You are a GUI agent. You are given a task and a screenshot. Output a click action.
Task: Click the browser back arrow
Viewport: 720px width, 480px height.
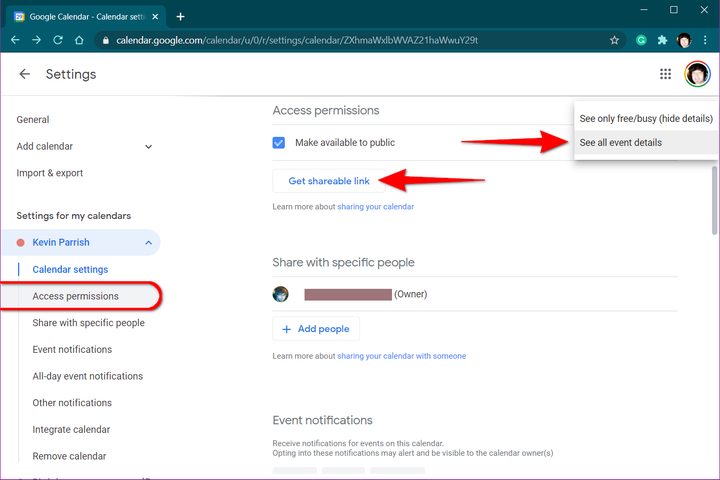click(x=15, y=40)
